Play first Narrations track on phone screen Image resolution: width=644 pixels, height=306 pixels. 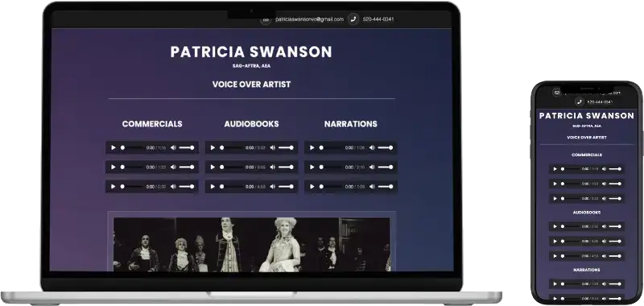pos(555,283)
